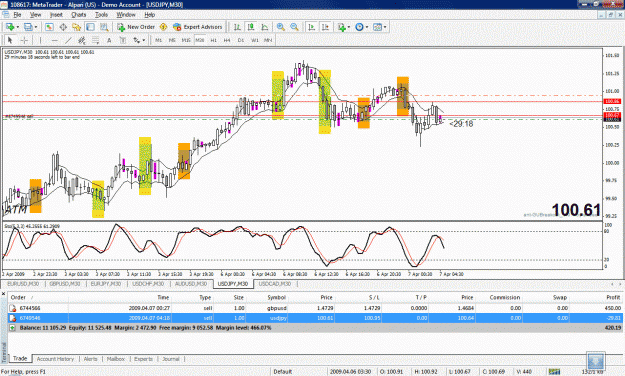
Task: Open the Periodicity clock dropdown
Action: 367,27
